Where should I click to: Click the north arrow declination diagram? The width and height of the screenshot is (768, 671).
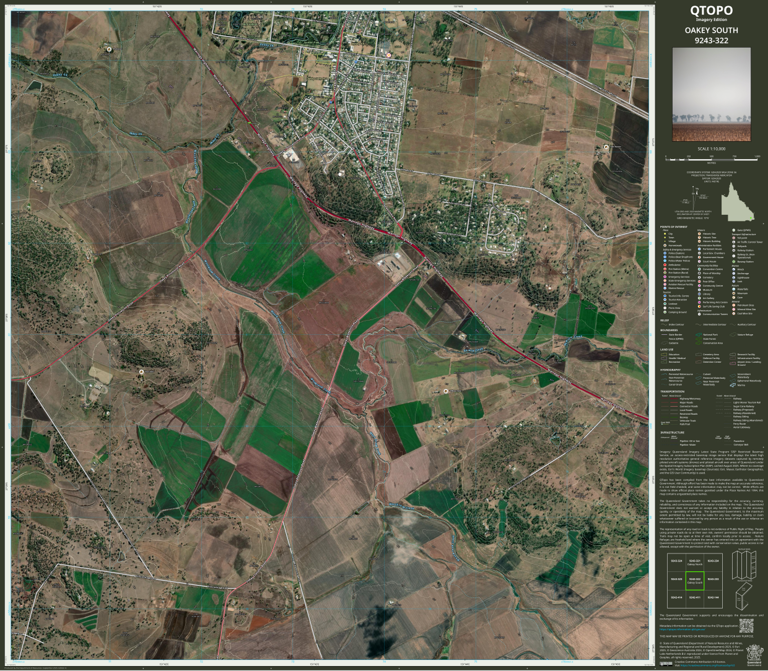[x=695, y=197]
